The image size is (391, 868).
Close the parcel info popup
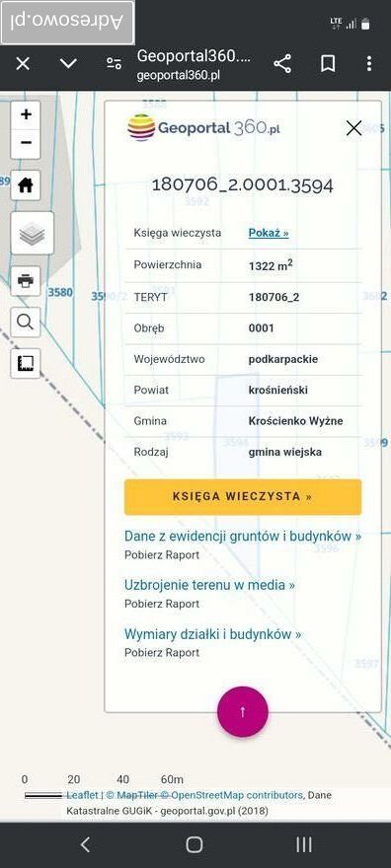(353, 128)
